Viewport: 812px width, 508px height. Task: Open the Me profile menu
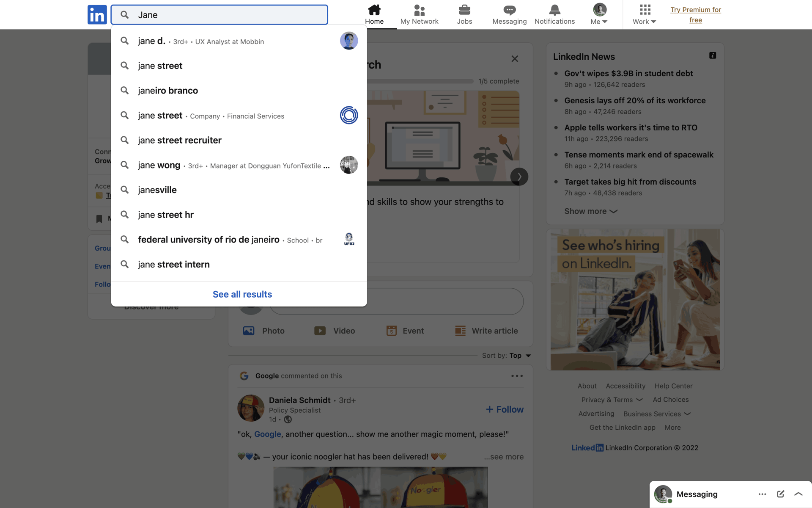599,15
